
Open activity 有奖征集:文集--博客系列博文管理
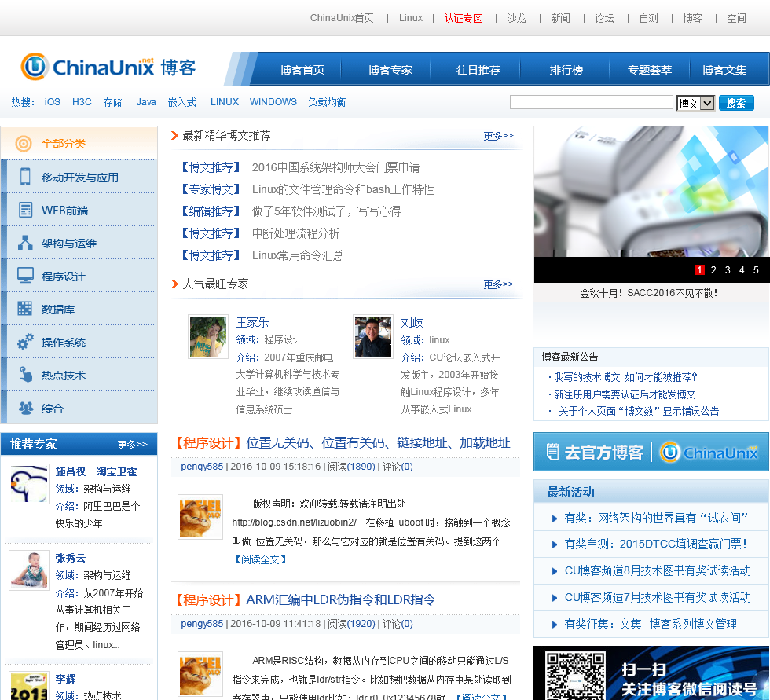651,624
